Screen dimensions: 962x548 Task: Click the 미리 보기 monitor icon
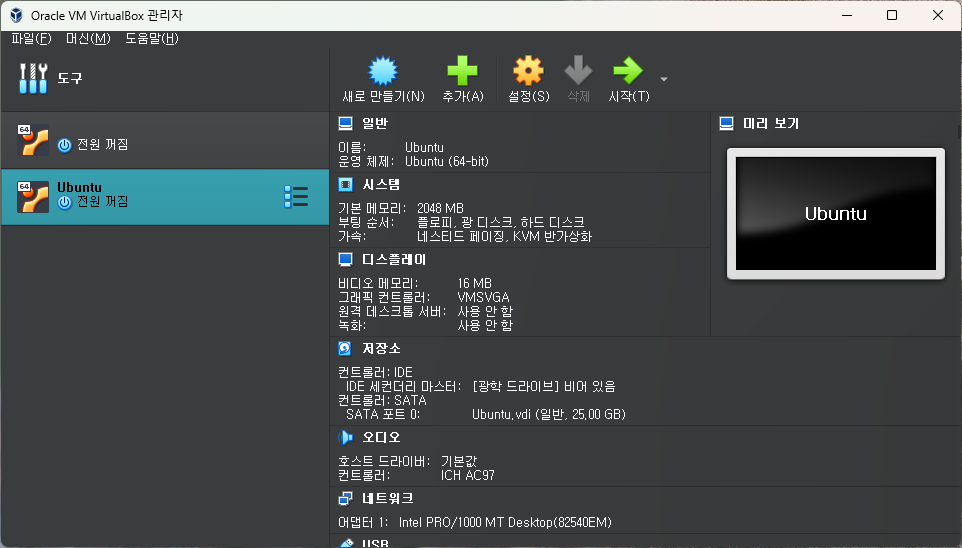[x=726, y=123]
